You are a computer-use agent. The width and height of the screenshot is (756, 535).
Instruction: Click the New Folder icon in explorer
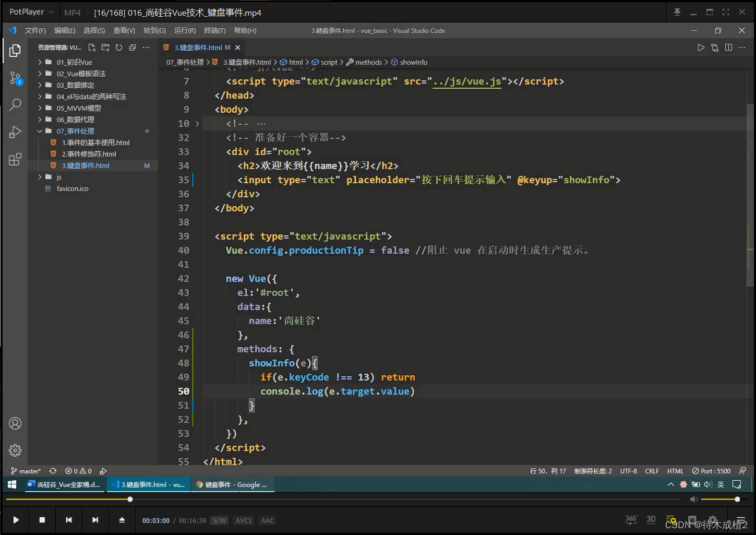pos(105,47)
